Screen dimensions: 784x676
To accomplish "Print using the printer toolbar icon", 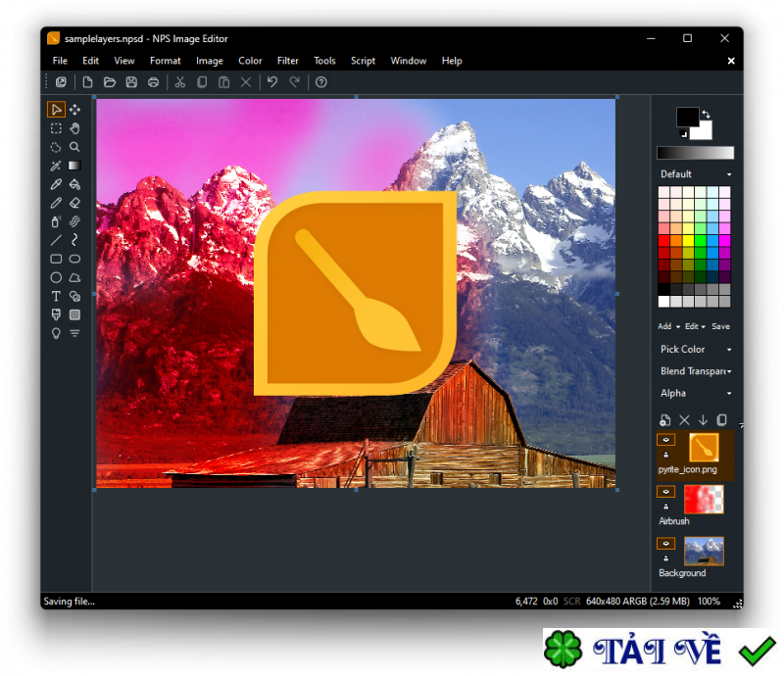I will (154, 82).
